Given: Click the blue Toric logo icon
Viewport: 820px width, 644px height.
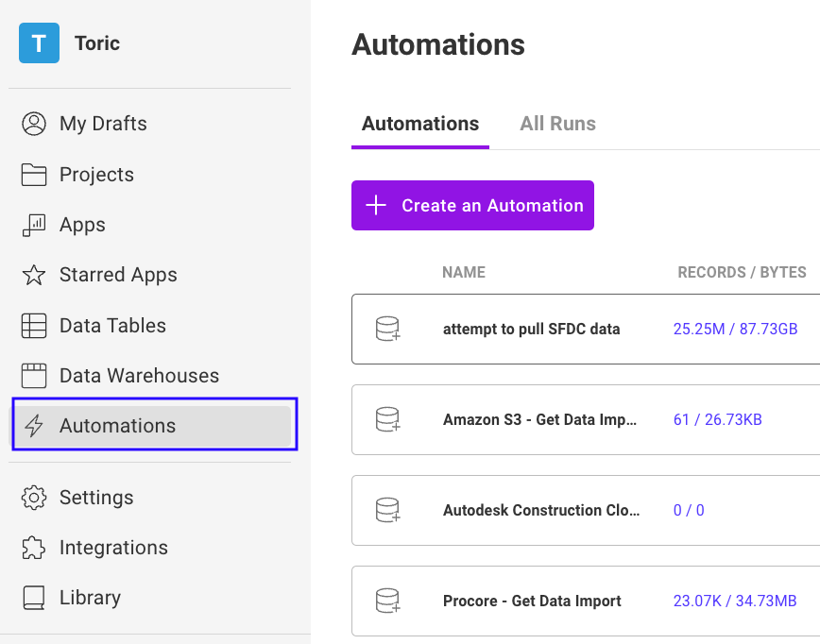Looking at the screenshot, I should point(40,42).
